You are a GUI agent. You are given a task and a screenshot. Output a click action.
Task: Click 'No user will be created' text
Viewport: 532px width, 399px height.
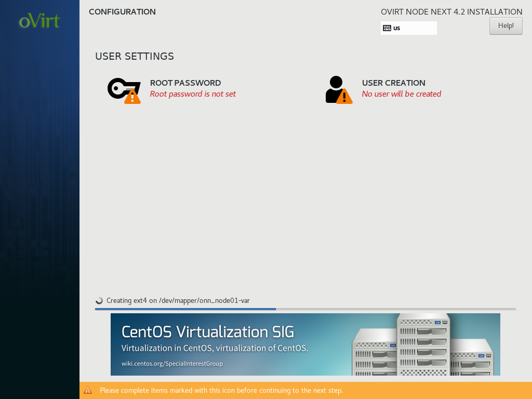[402, 94]
